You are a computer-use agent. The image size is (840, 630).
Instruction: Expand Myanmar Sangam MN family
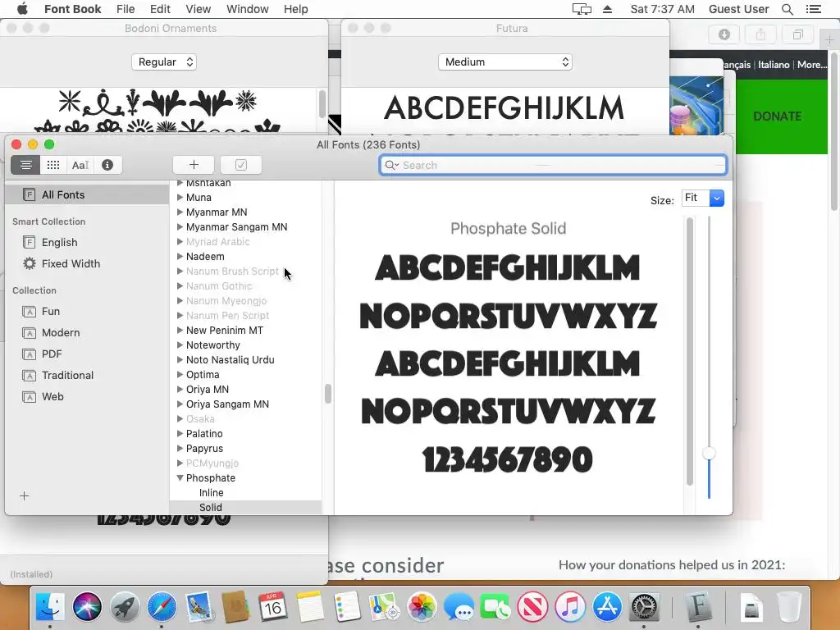(180, 227)
